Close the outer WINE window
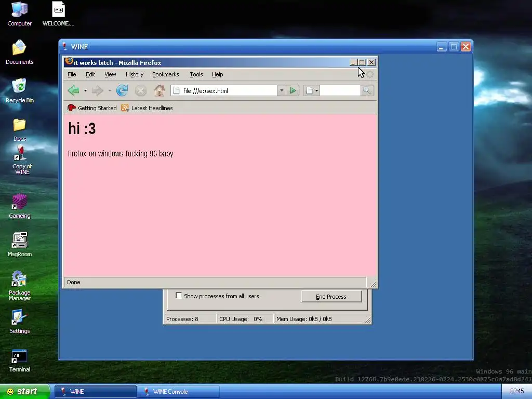This screenshot has height=399, width=532. tap(466, 46)
